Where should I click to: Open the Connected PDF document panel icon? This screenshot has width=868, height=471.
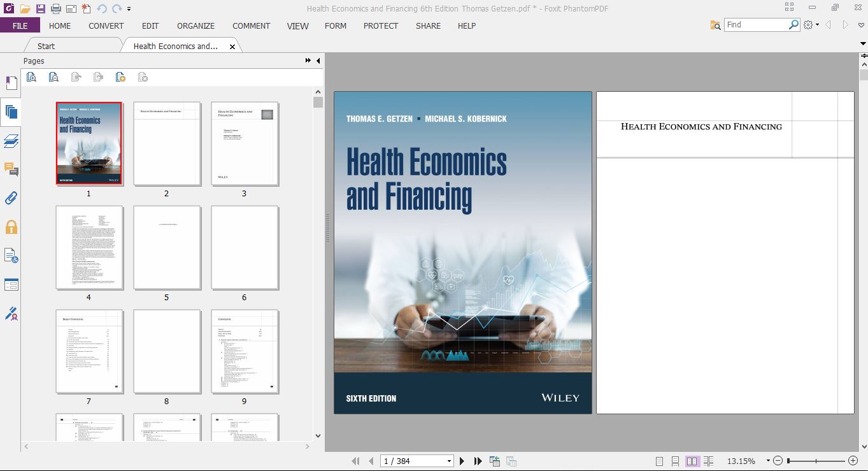pos(11,256)
